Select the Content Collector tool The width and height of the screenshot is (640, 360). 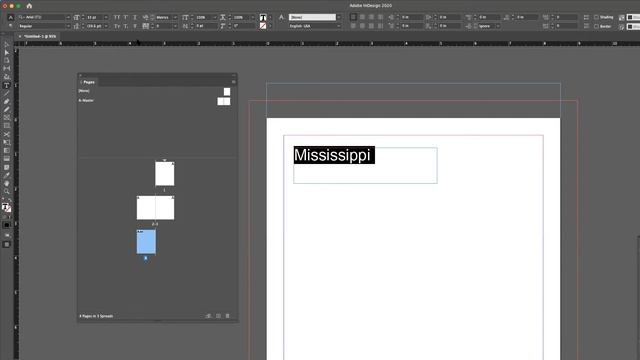click(7, 77)
